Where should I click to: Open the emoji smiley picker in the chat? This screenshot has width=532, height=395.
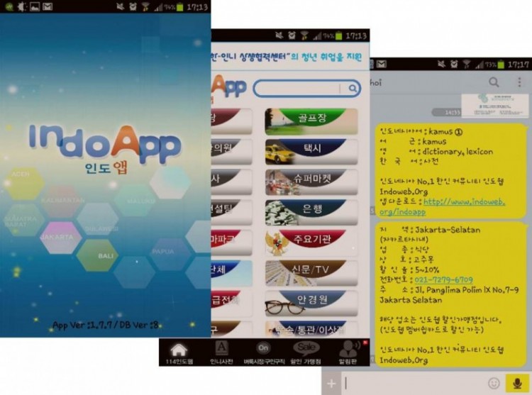click(x=494, y=384)
